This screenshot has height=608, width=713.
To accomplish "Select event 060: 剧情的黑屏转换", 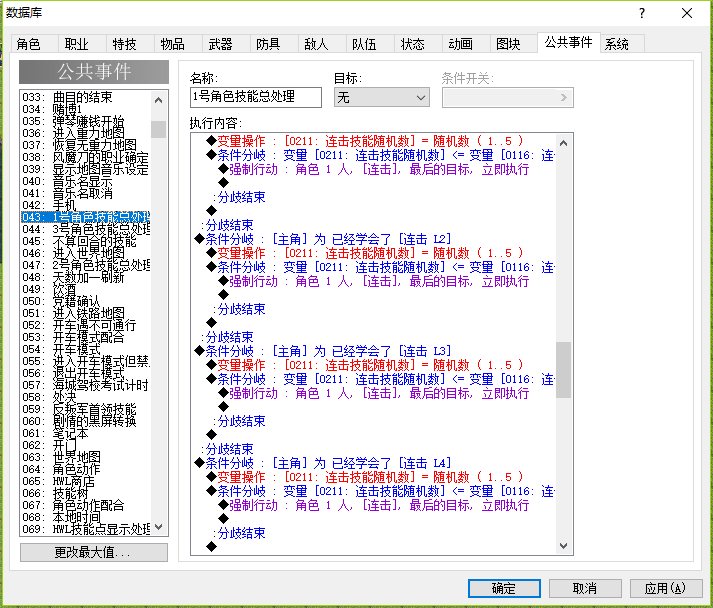I will [86, 421].
